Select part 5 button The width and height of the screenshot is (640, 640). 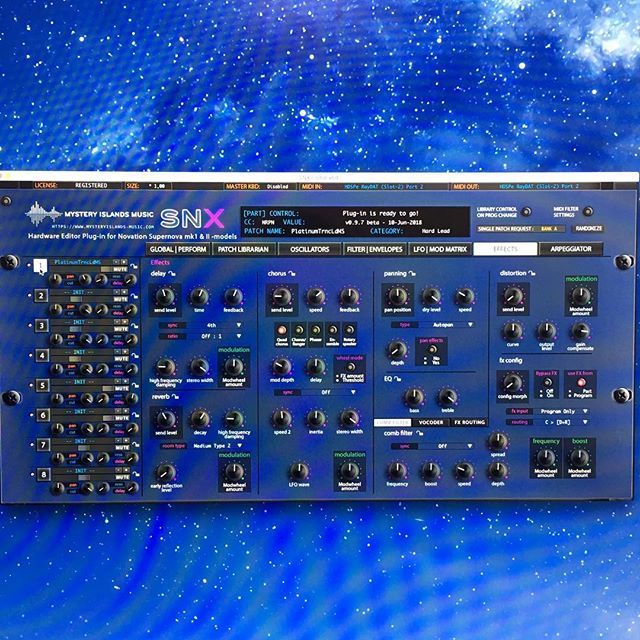tap(42, 385)
